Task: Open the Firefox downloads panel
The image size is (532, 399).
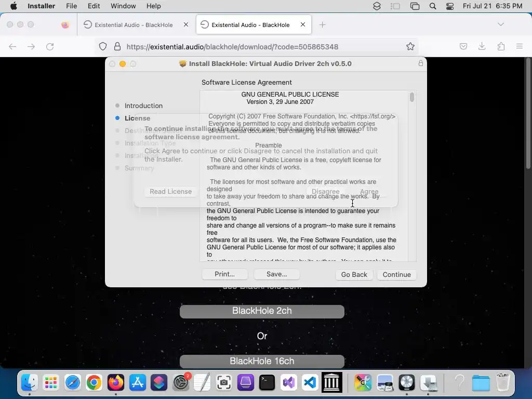Action: tap(482, 46)
